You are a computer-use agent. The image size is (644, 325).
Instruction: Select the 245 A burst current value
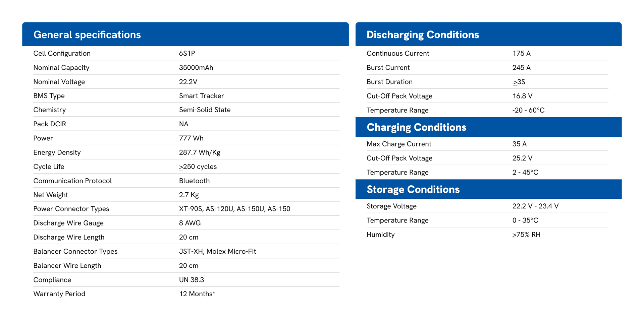pyautogui.click(x=521, y=68)
